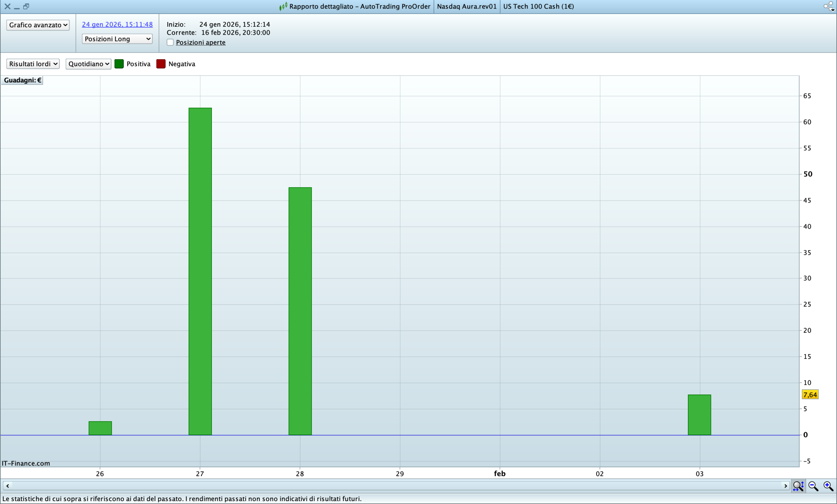Zoom out with the minus magnifier

813,486
